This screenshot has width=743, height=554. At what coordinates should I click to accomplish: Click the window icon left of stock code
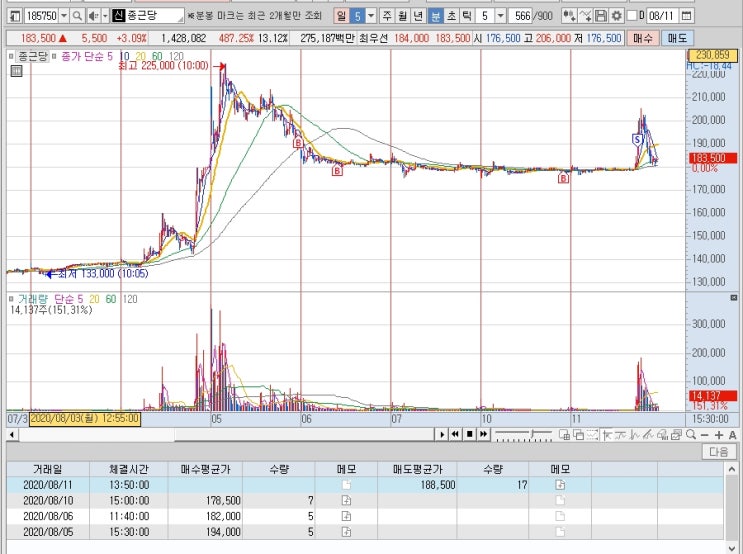click(15, 16)
